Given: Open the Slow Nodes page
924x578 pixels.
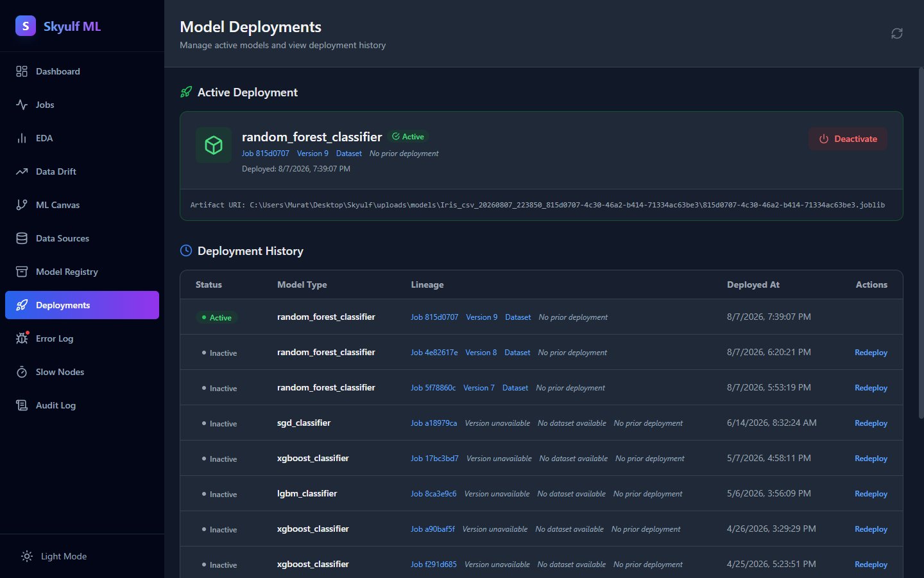Looking at the screenshot, I should tap(82, 372).
